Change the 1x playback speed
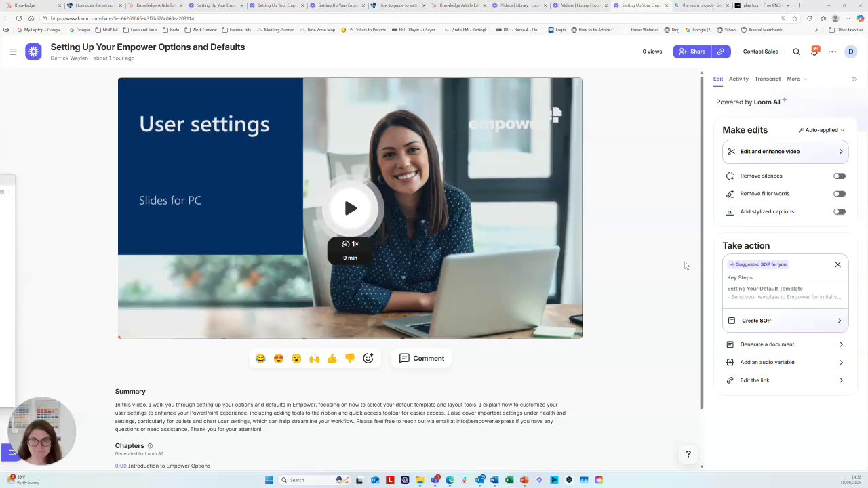 click(x=351, y=244)
